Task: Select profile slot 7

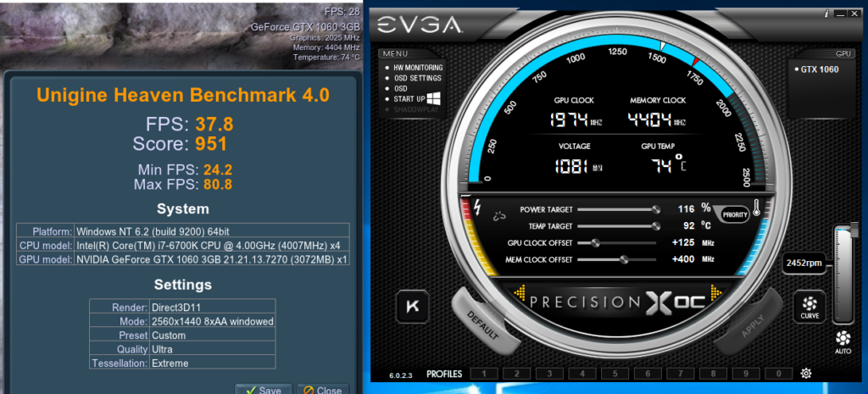Action: point(681,374)
